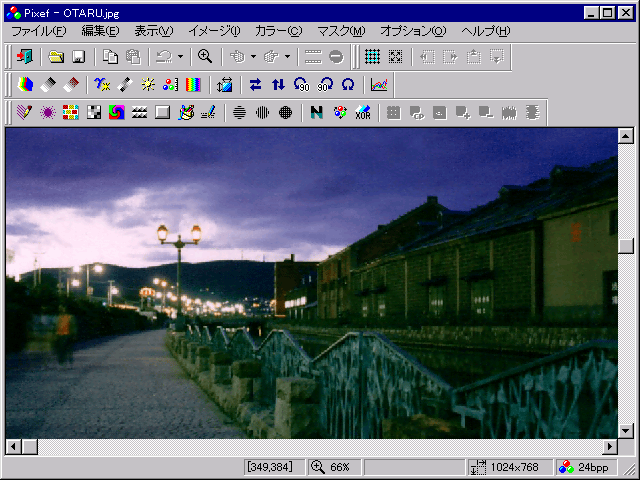
Task: Click the dotted expand-arrows selection icon
Action: point(395,56)
